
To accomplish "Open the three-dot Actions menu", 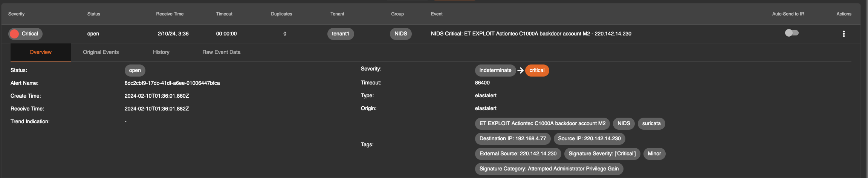I will coord(844,34).
